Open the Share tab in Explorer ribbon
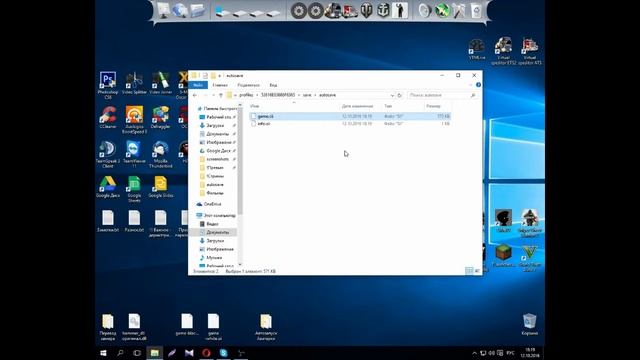 [x=248, y=85]
